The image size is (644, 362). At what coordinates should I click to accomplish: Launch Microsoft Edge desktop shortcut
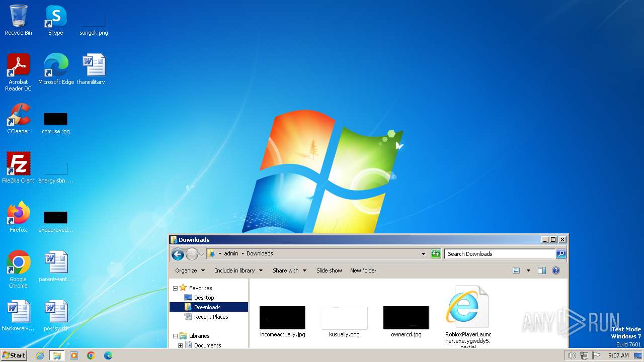[56, 69]
